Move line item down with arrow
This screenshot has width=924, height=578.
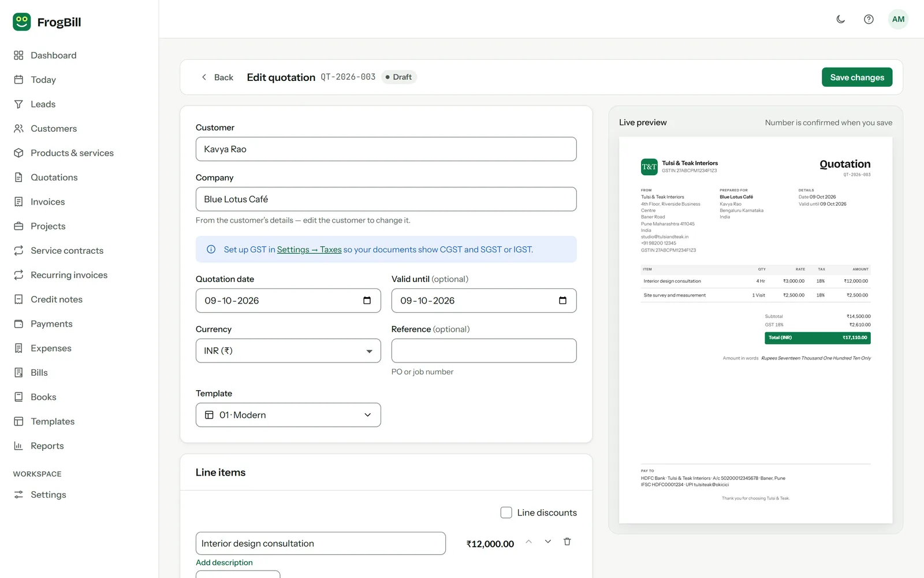coord(548,542)
